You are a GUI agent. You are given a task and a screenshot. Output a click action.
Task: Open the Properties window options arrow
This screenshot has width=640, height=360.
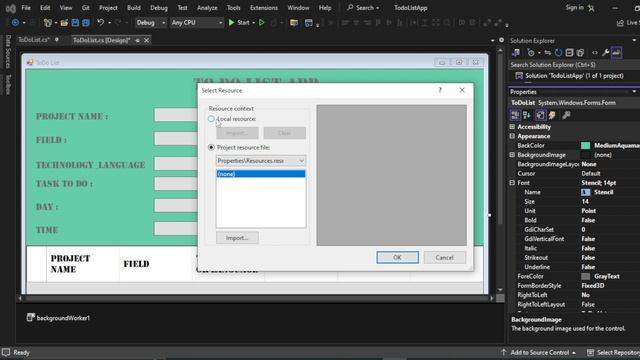(x=634, y=92)
